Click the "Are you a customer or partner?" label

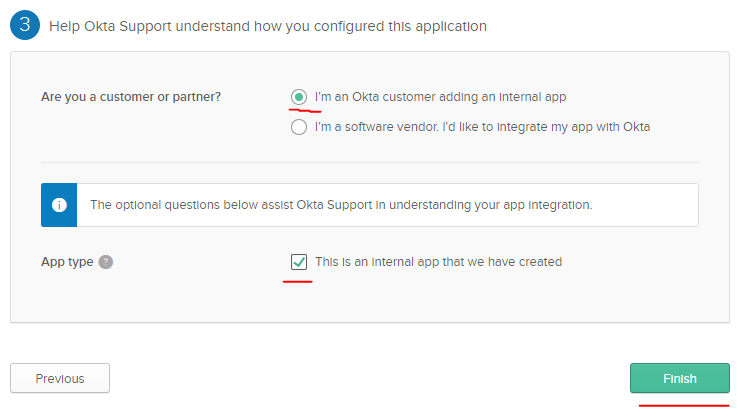[131, 97]
